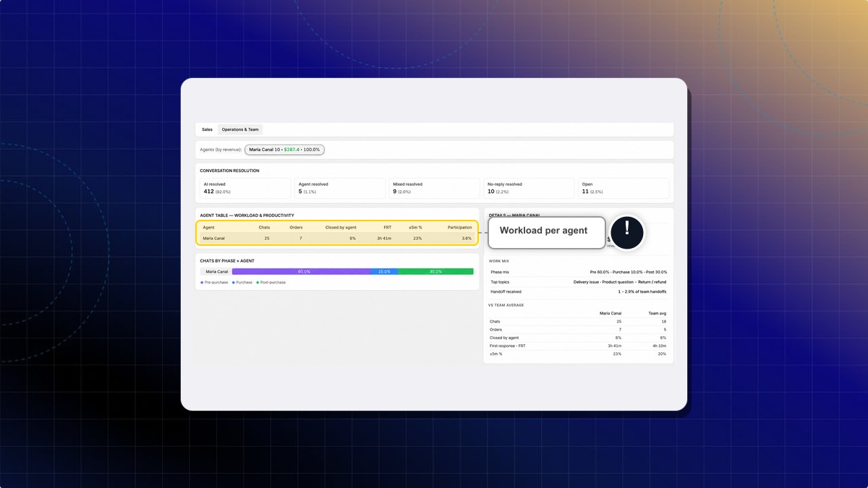
Task: Click Team avg FRT value 4h 10m
Action: tap(659, 346)
